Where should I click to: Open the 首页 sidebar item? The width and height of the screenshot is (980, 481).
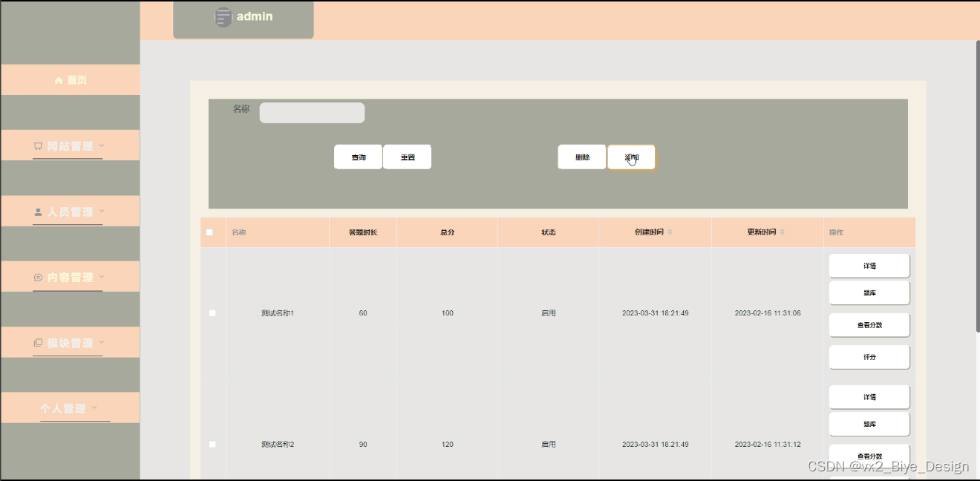click(x=71, y=79)
